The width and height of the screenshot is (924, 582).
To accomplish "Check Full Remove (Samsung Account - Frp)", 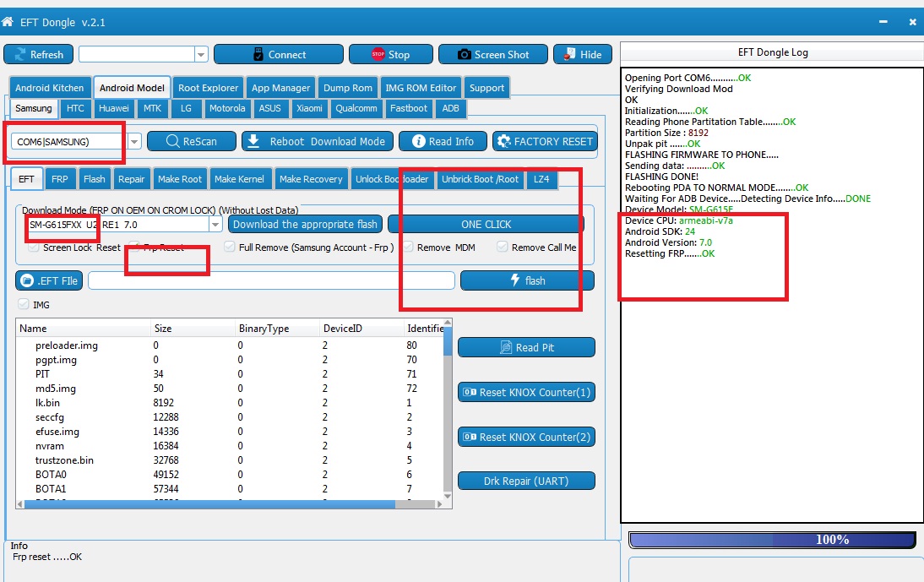I will click(229, 247).
